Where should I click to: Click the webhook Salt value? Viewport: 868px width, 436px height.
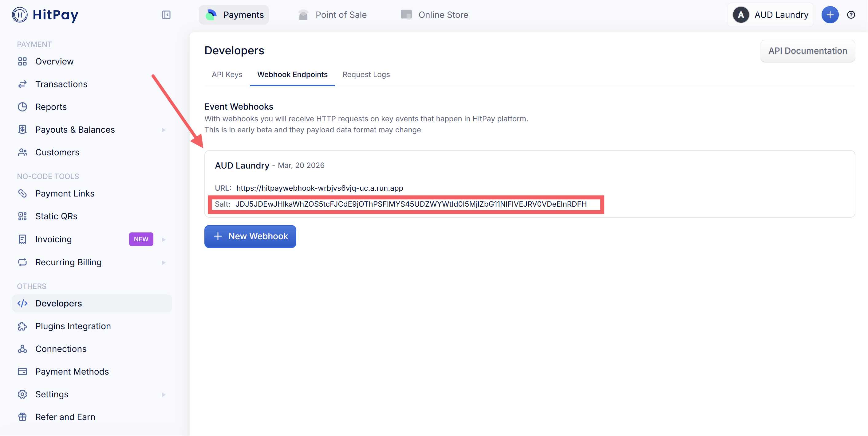point(411,204)
